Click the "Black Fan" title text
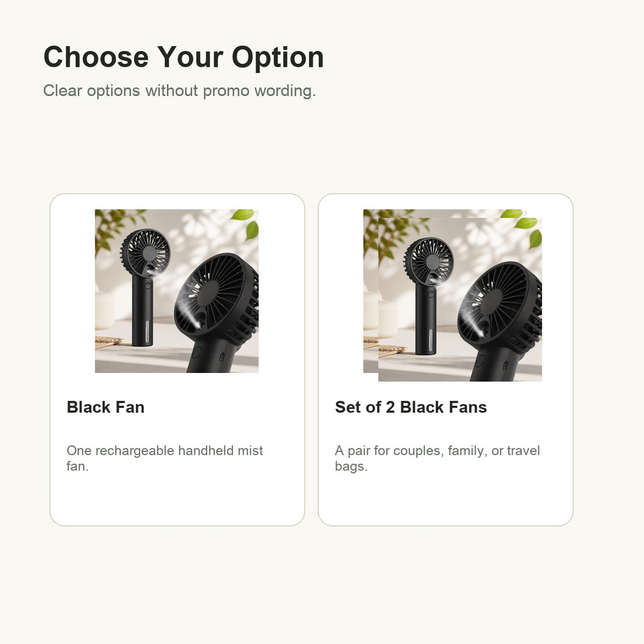This screenshot has height=644, width=644. 105,407
